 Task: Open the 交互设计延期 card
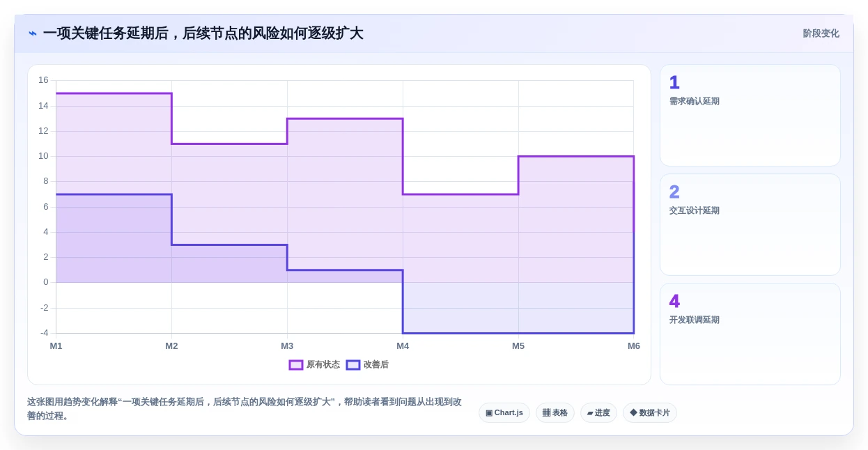tap(750, 225)
